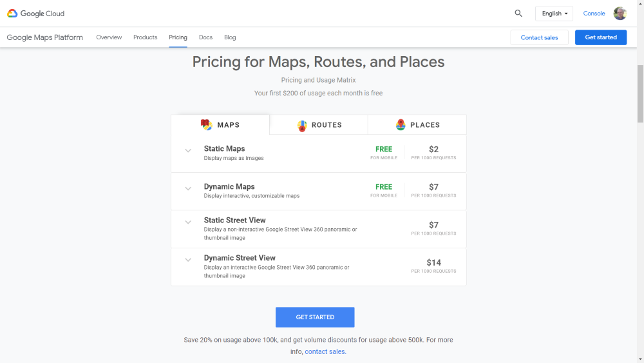Open the Docs nav item
This screenshot has height=363, width=644.
[x=206, y=37]
